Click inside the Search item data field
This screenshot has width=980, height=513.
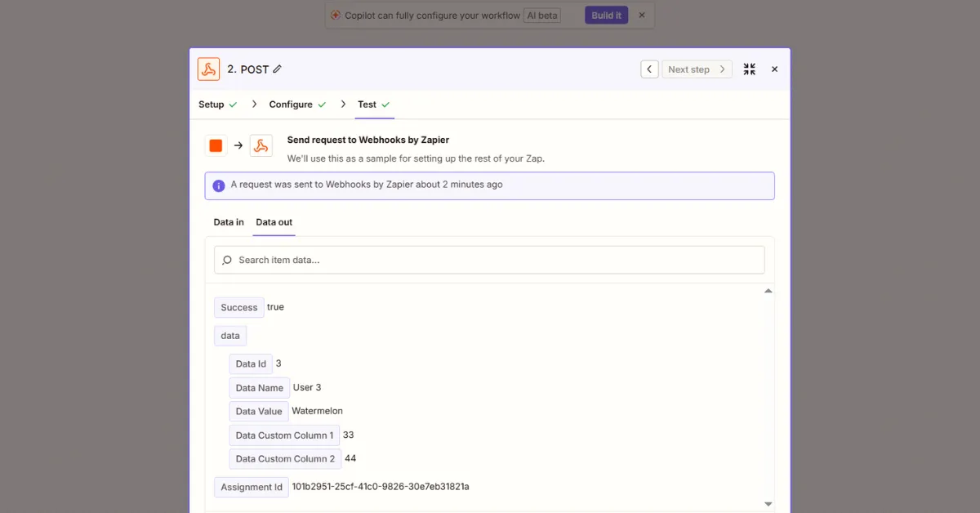click(490, 259)
